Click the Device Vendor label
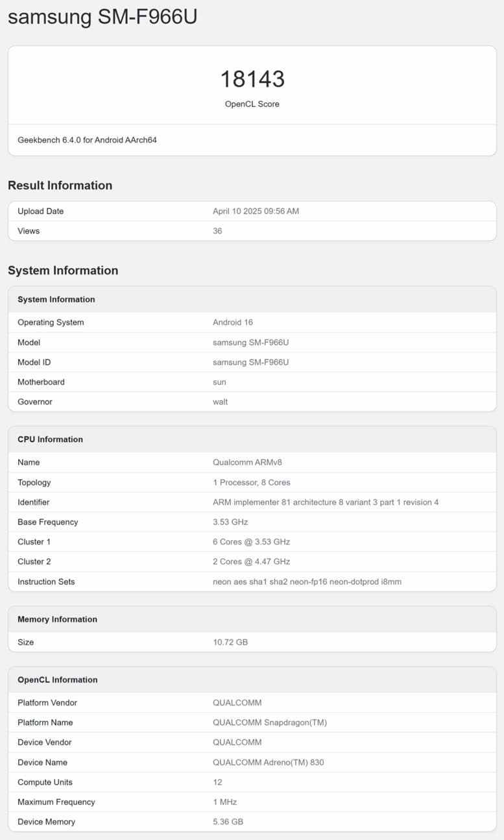Viewport: 504px width, 840px height. coord(45,742)
